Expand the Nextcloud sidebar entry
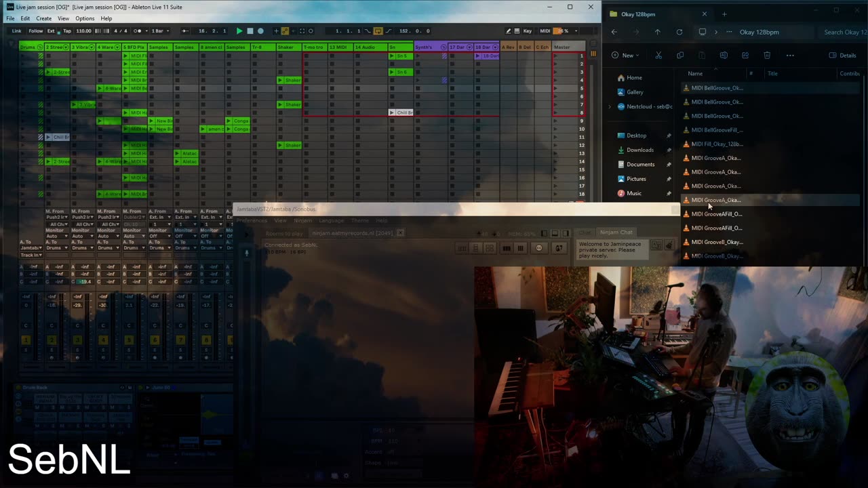This screenshot has height=488, width=868. [610, 106]
